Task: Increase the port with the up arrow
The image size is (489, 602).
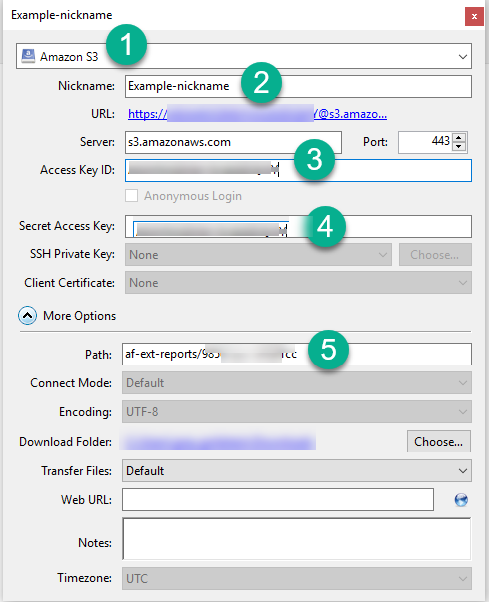Action: tap(459, 137)
